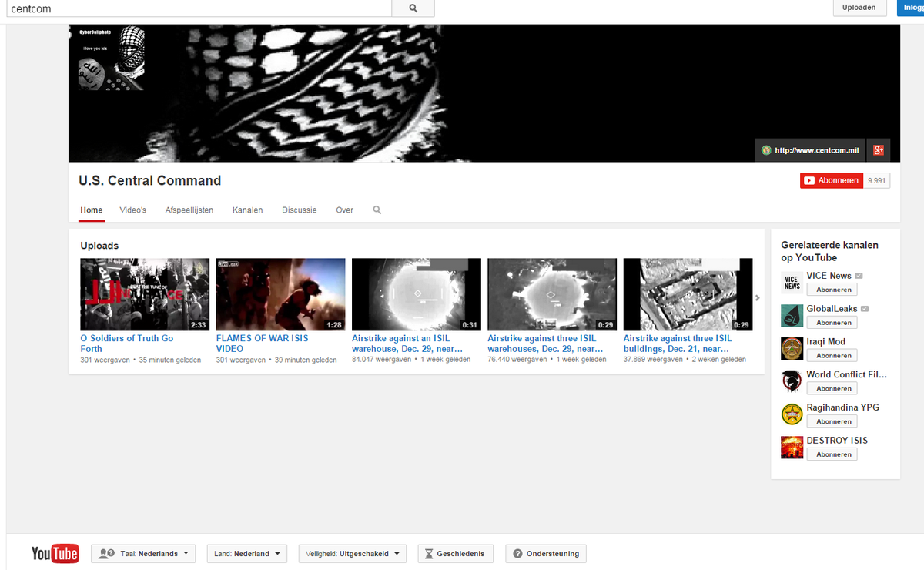Click the GlobalLeaks channel icon
This screenshot has height=570, width=924.
[792, 316]
